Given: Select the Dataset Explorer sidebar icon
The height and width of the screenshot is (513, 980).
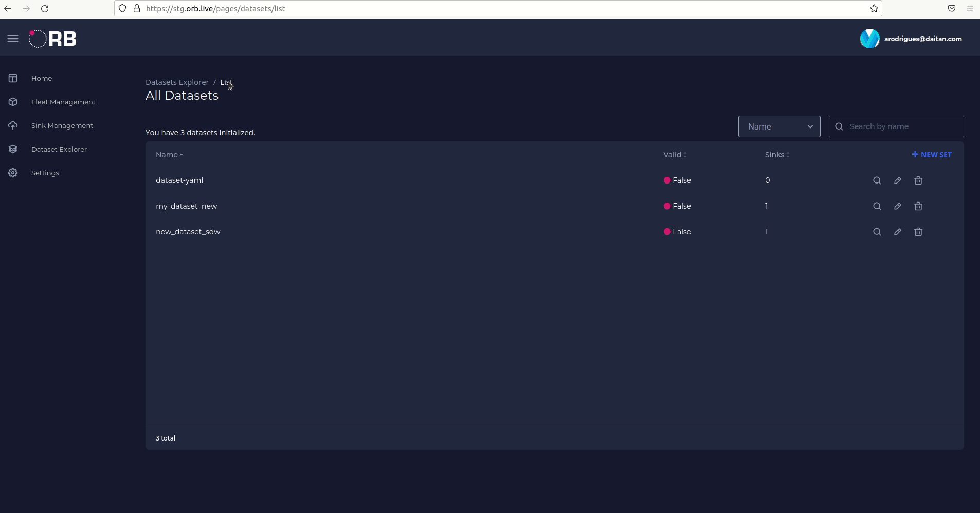Looking at the screenshot, I should [13, 149].
